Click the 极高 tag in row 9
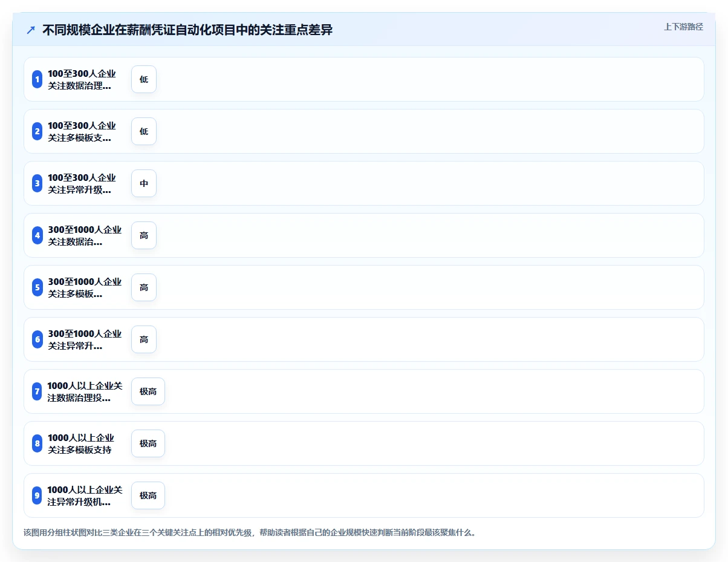The height and width of the screenshot is (562, 728). pyautogui.click(x=148, y=495)
